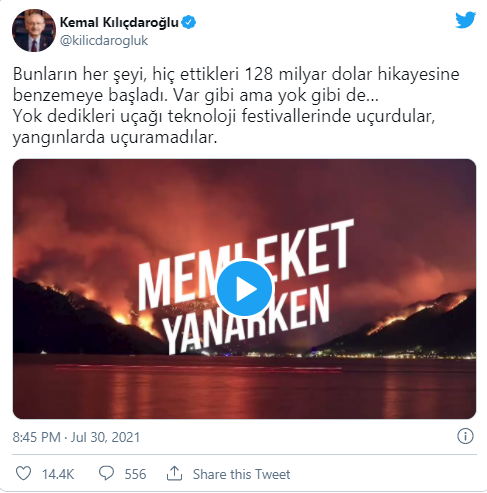The height and width of the screenshot is (493, 487).
Task: Open the 556 replies count
Action: 135,474
